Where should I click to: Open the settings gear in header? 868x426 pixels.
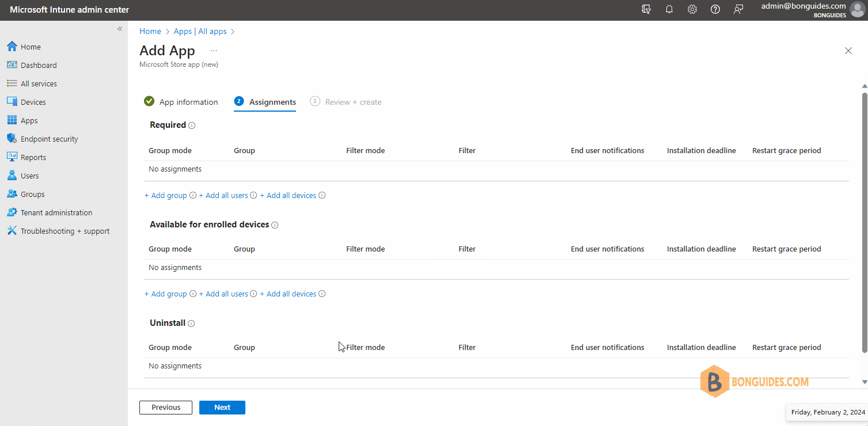pyautogui.click(x=692, y=10)
